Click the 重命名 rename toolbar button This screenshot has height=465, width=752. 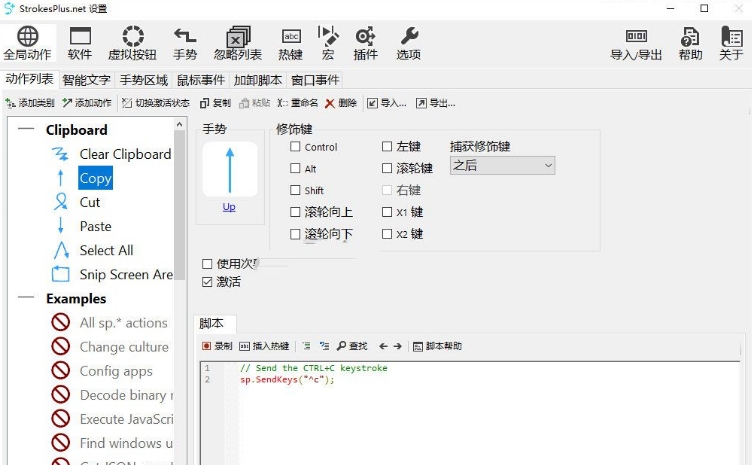click(298, 103)
